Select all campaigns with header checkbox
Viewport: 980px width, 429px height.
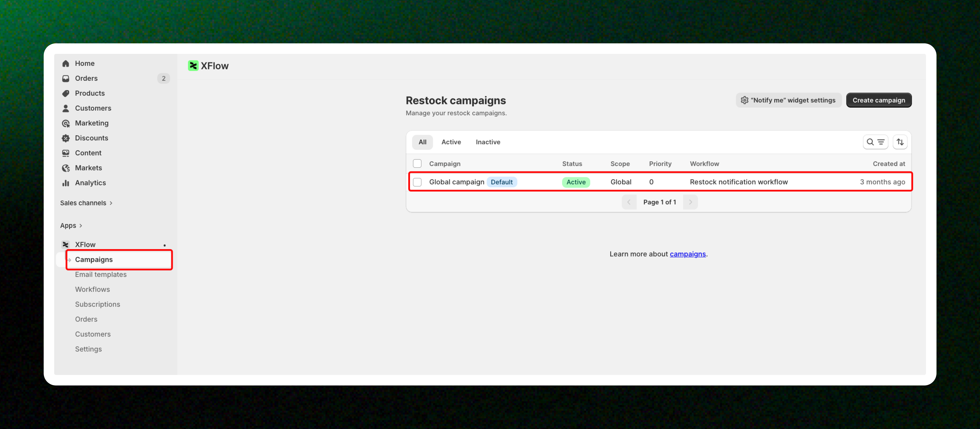[x=417, y=164]
